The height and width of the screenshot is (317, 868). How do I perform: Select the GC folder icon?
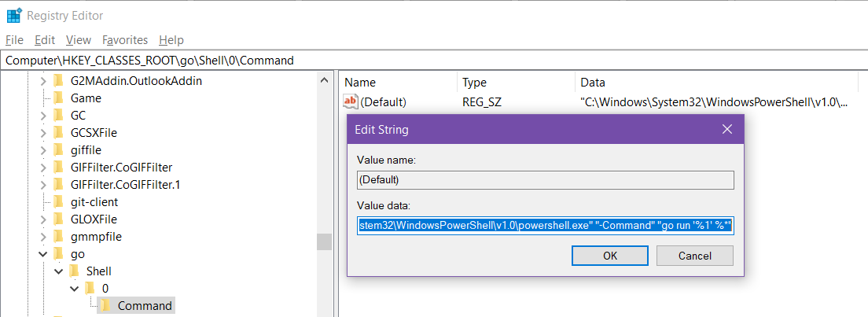point(59,116)
